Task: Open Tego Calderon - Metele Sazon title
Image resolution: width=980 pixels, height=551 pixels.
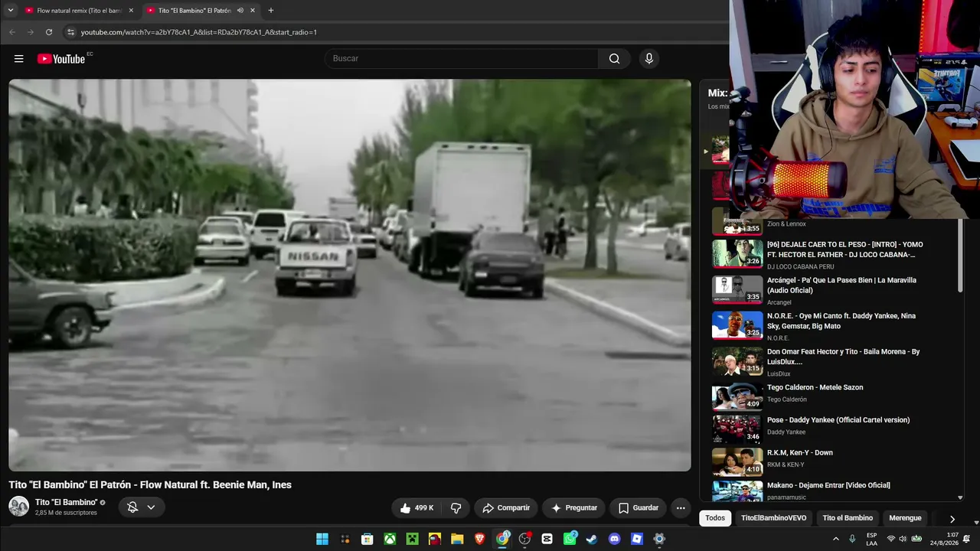Action: coord(815,387)
